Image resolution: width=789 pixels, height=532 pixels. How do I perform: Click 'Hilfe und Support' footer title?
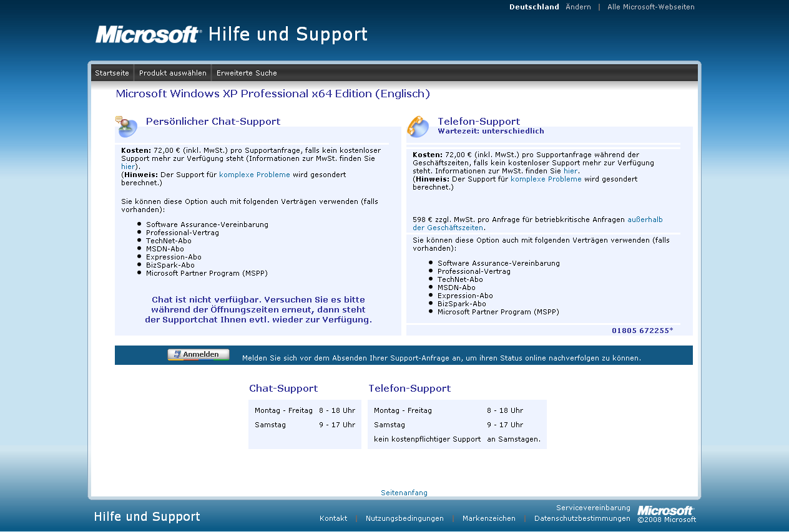147,516
